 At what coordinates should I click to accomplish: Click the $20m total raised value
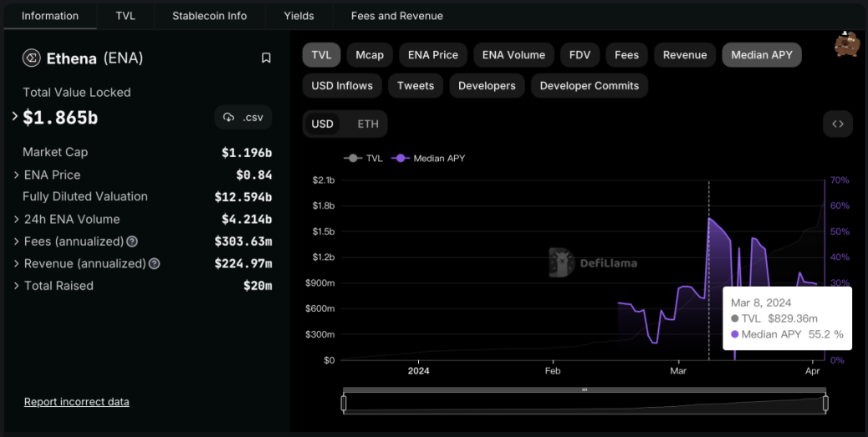pyautogui.click(x=258, y=286)
